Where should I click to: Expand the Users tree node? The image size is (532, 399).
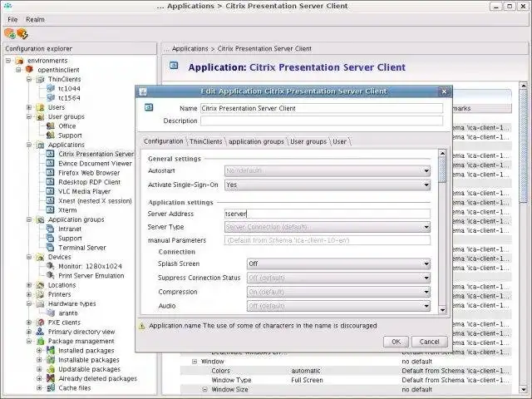pos(29,107)
